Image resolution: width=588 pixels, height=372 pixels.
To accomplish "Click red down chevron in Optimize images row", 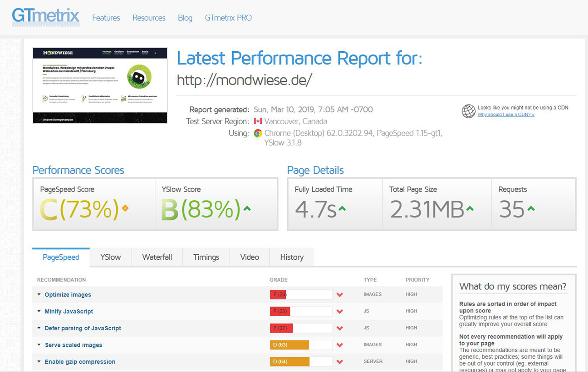I will click(340, 295).
